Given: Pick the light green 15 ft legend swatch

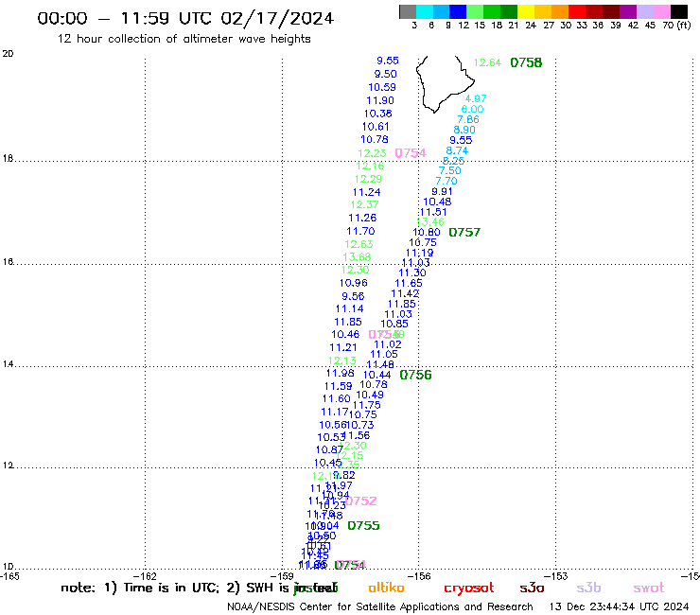Looking at the screenshot, I should tap(475, 11).
